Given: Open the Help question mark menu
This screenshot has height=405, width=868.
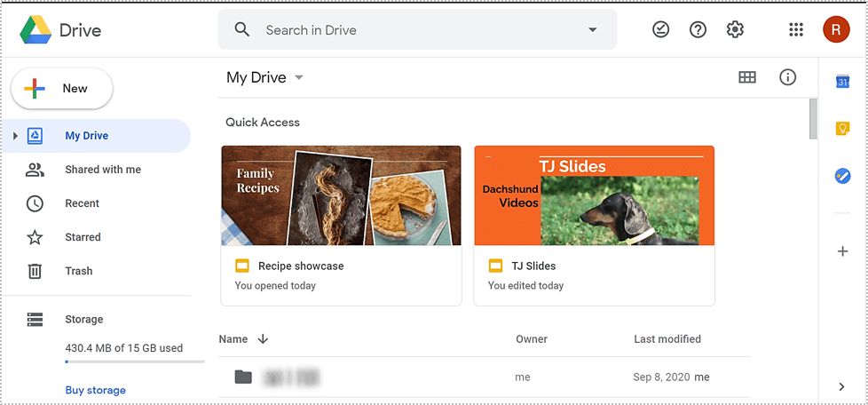Looking at the screenshot, I should [698, 30].
